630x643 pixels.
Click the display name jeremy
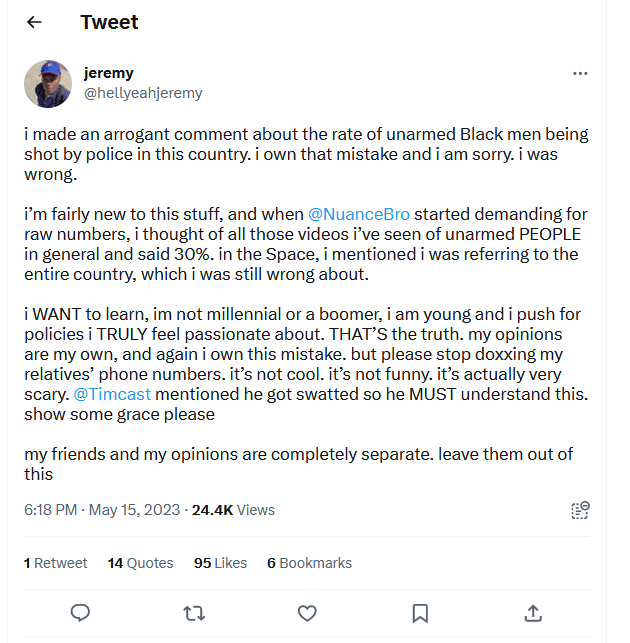click(x=109, y=73)
